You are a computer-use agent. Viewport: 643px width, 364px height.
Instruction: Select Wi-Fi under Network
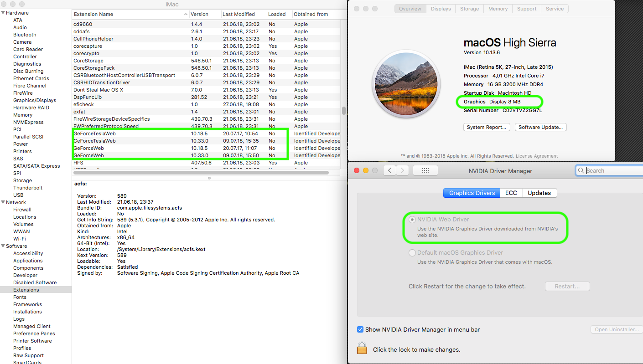20,239
